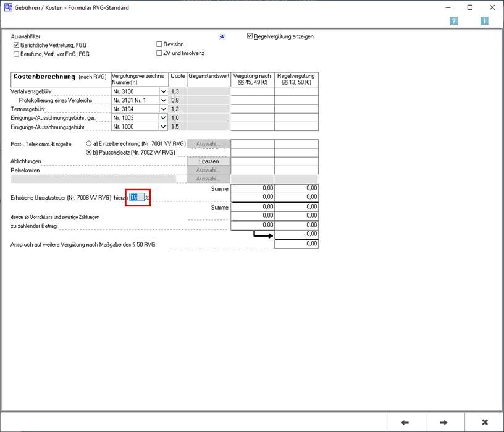Click 0,00 value beside Anspruch auf weitere Vergütung
The width and height of the screenshot is (504, 432).
[x=296, y=244]
